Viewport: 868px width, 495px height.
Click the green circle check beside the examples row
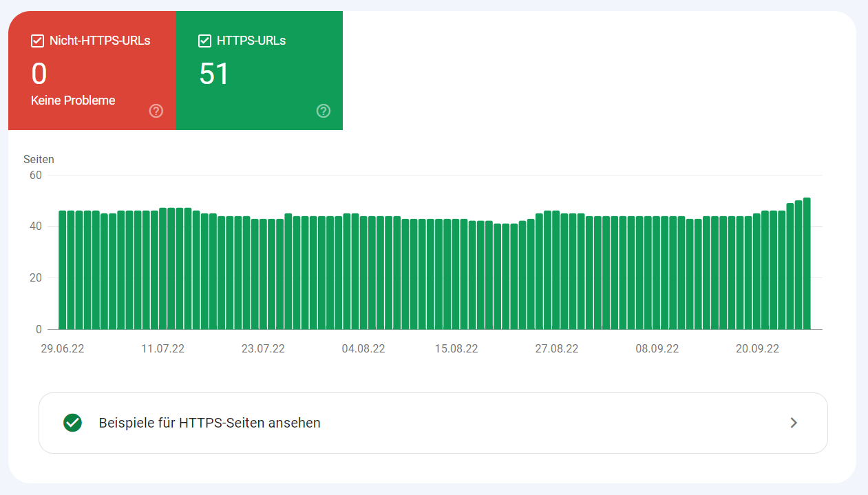72,423
